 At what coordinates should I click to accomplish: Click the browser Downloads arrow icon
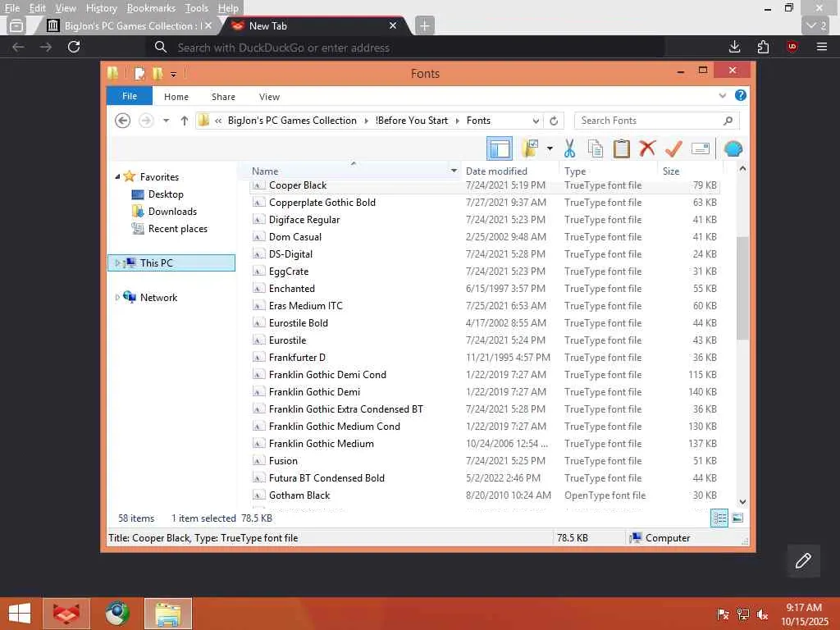735,47
